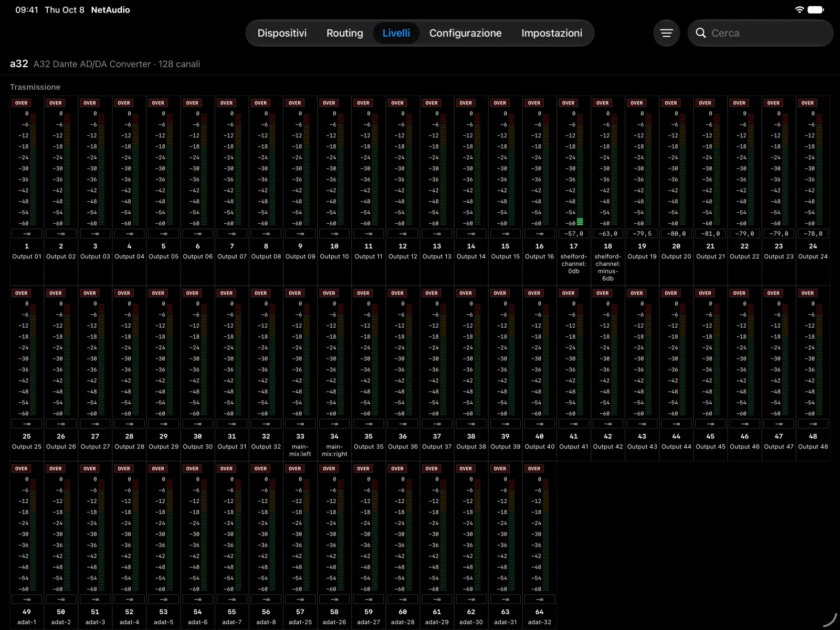This screenshot has height=630, width=840.
Task: Tap the Wi-Fi status icon
Action: pyautogui.click(x=799, y=9)
